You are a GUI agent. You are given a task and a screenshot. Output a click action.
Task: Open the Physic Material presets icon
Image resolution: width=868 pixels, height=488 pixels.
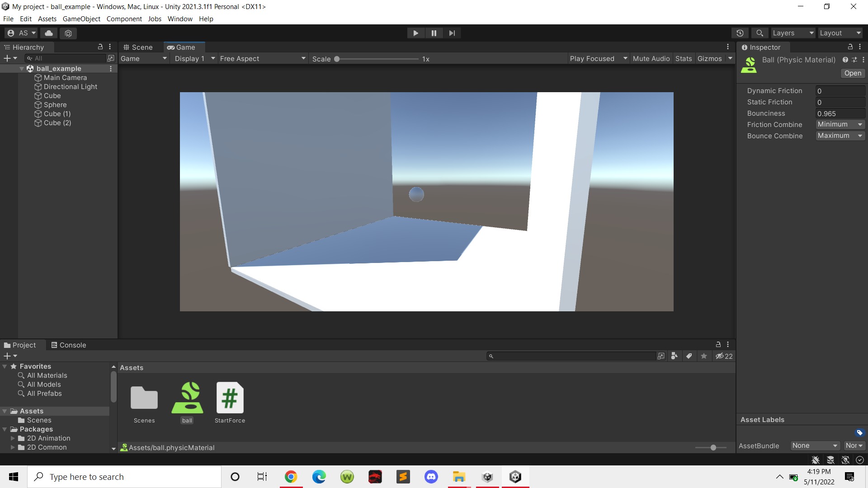click(854, 60)
